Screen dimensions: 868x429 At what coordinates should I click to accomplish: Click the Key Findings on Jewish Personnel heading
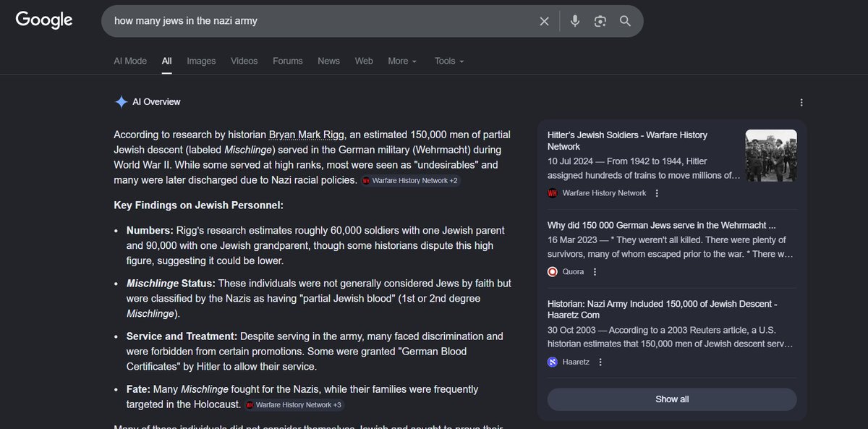pos(199,205)
